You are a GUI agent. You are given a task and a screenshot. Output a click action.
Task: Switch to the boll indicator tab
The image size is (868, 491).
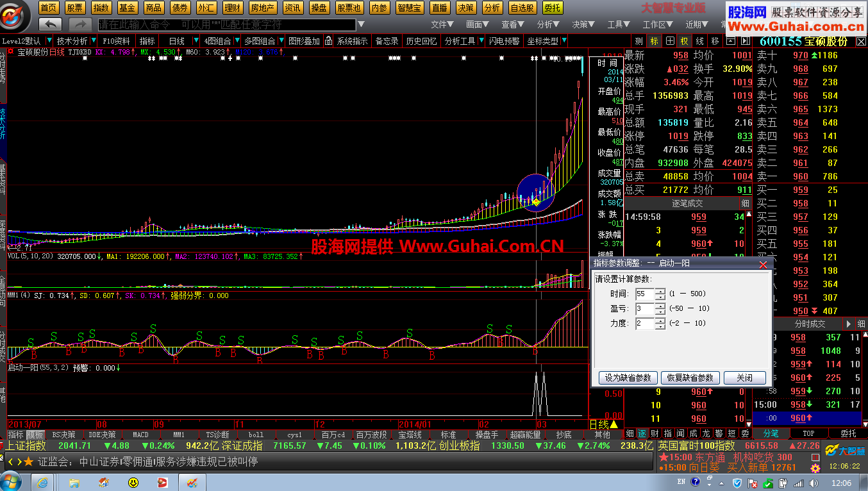(x=256, y=435)
